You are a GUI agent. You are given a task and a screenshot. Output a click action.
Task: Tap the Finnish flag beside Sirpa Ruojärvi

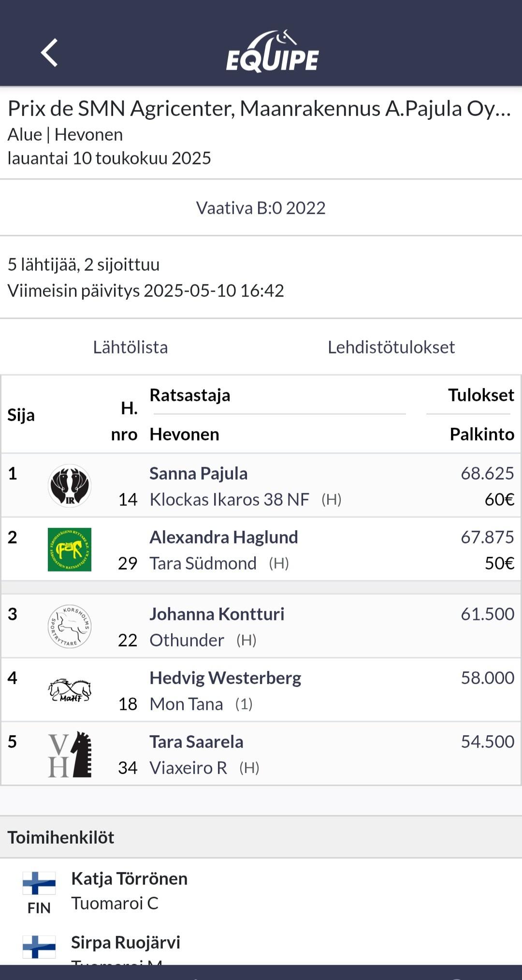tap(39, 947)
